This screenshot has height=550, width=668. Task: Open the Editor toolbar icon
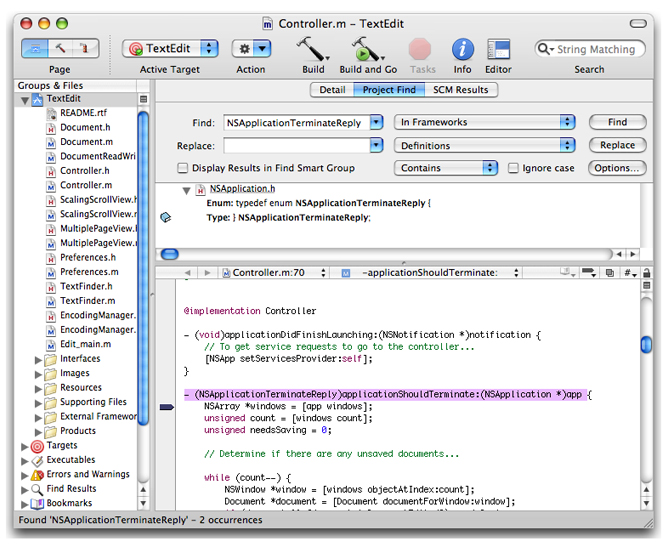tap(498, 49)
